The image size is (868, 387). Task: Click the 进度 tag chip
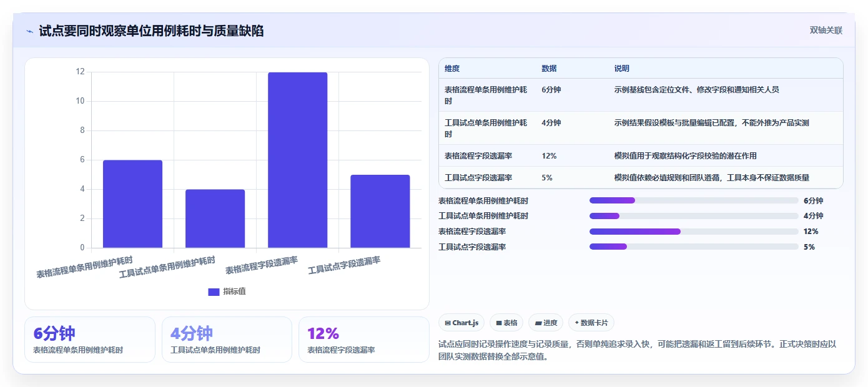click(546, 323)
